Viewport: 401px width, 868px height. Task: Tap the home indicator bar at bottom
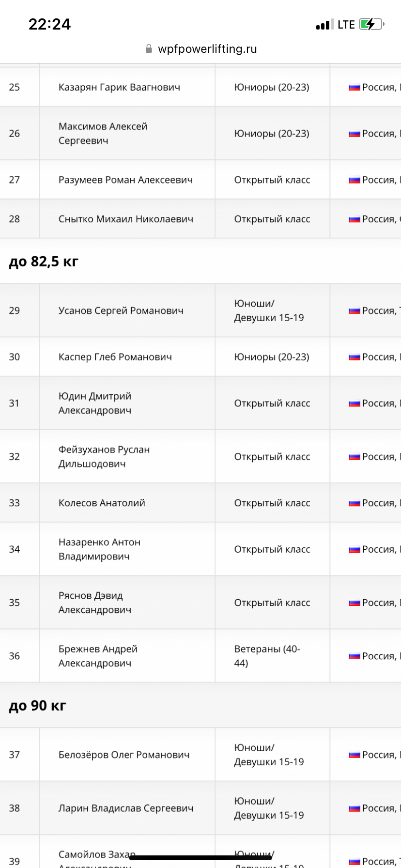(x=200, y=858)
